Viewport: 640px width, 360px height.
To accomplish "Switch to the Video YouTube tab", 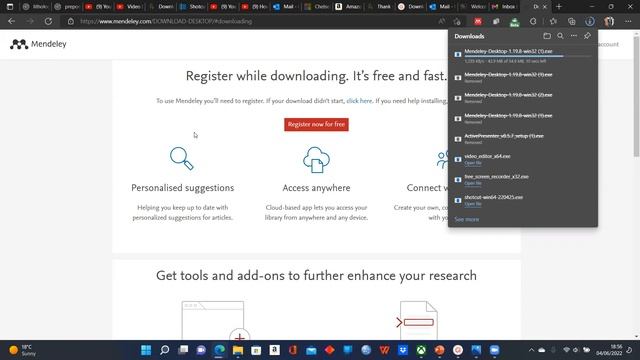I will tap(129, 7).
